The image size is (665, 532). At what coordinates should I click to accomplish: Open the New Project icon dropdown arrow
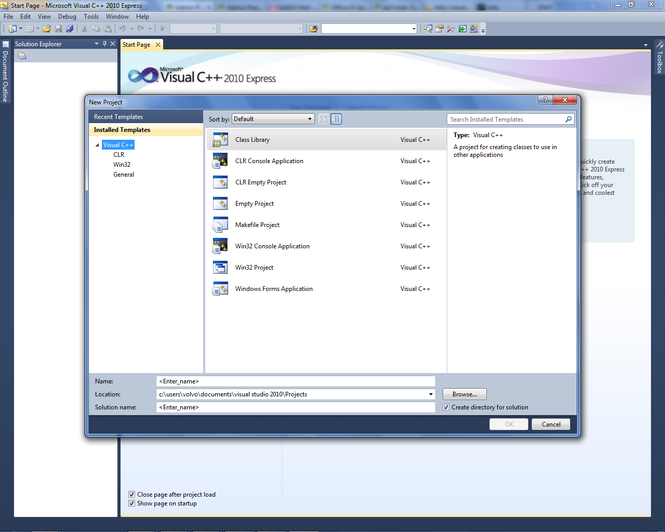20,29
